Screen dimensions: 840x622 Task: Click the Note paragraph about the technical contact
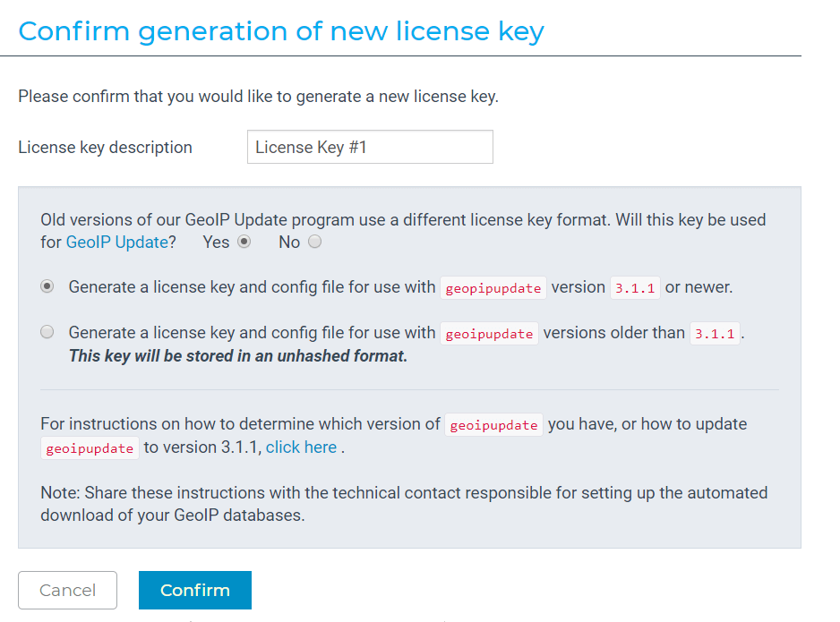click(403, 504)
